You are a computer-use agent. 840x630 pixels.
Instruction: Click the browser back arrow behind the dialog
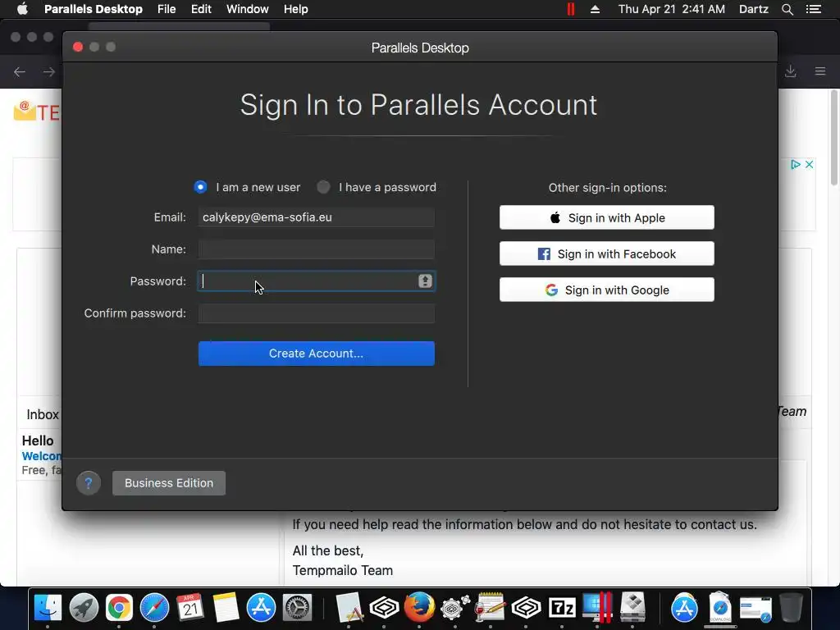point(20,72)
